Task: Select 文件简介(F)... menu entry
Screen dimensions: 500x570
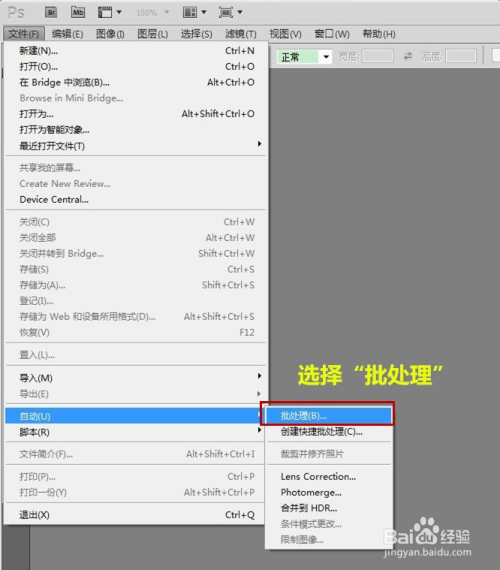Action: coord(136,454)
